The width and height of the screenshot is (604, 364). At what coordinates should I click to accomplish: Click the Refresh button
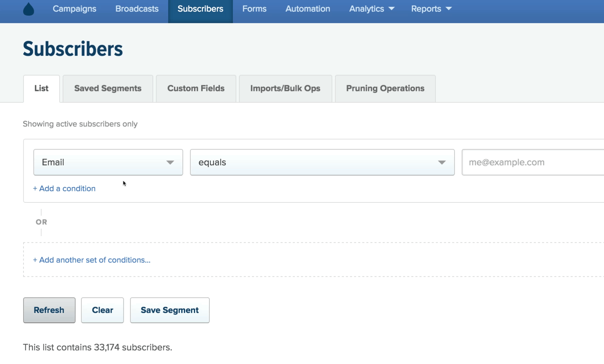(49, 310)
